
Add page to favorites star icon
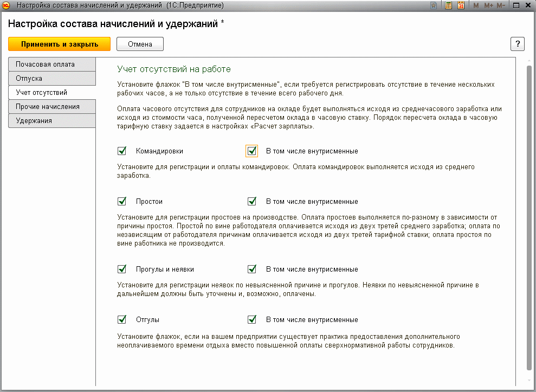(x=434, y=5)
